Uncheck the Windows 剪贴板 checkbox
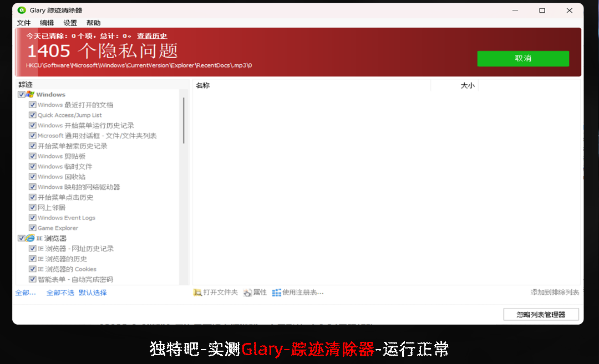The width and height of the screenshot is (599, 364). [x=33, y=156]
